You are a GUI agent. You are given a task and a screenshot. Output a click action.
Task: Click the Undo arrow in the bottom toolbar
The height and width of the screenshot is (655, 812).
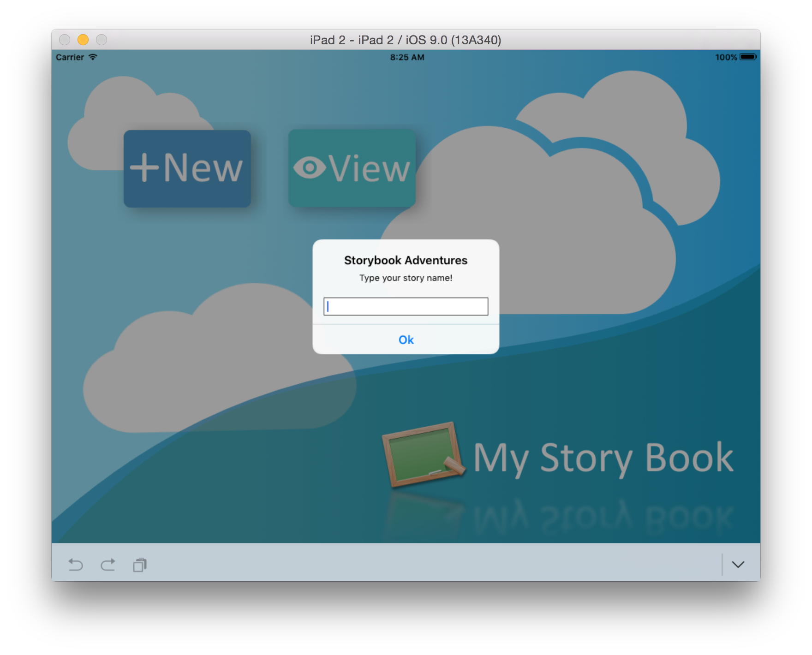77,565
